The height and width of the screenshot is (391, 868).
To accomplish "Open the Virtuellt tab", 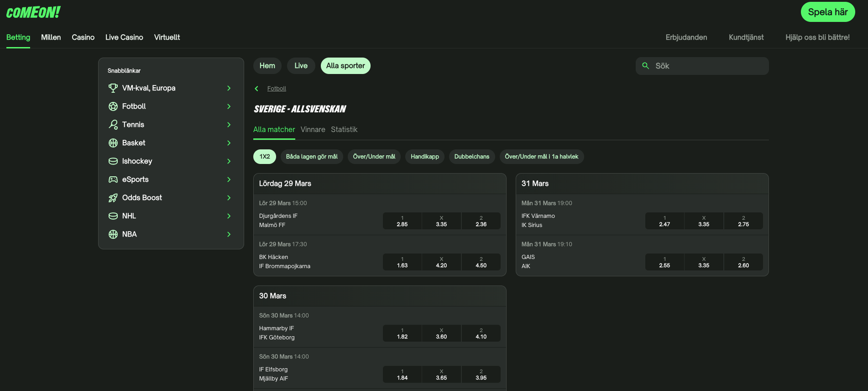I will [167, 37].
